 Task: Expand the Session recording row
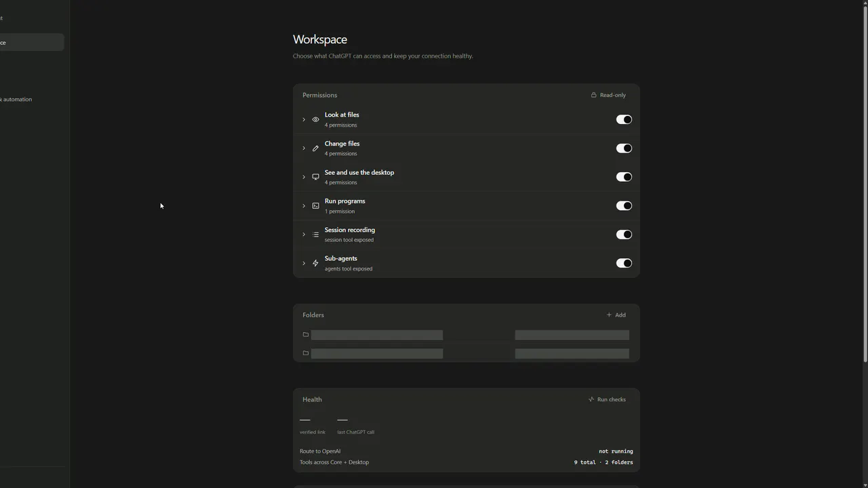tap(304, 235)
